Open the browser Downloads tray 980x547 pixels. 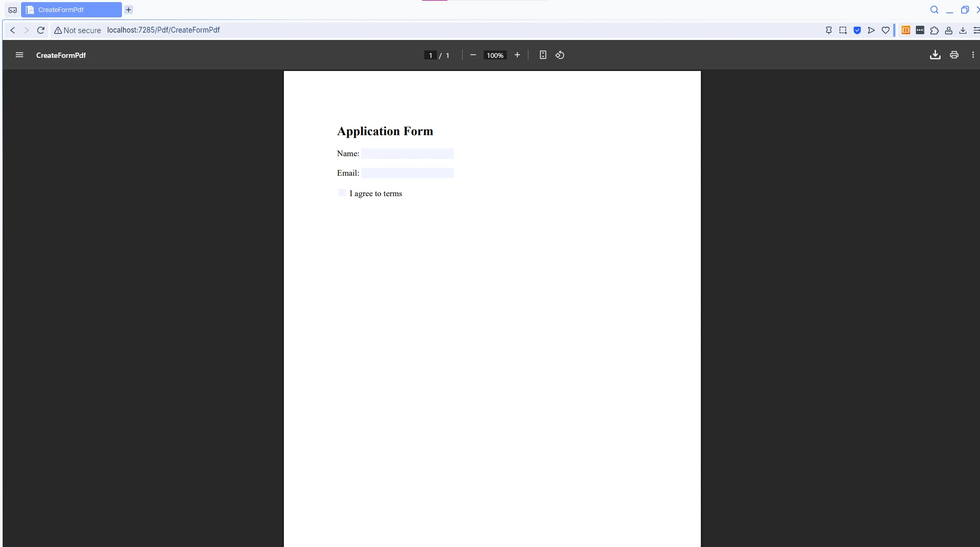coord(963,30)
